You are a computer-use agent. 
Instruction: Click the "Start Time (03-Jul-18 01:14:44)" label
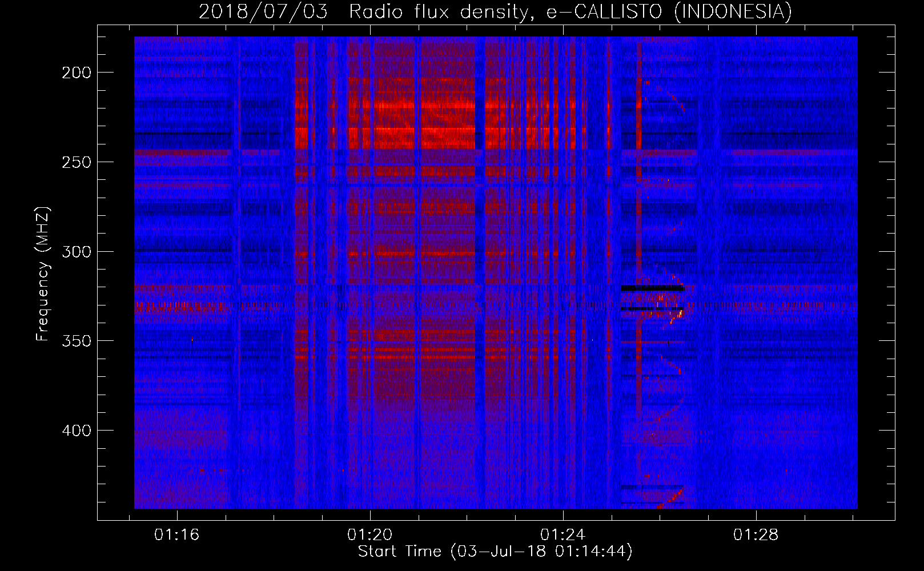495,552
